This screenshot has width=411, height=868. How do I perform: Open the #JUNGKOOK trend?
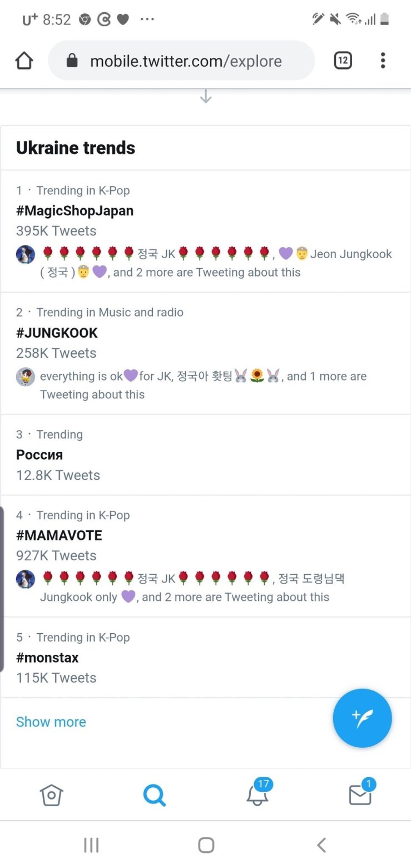pyautogui.click(x=57, y=333)
